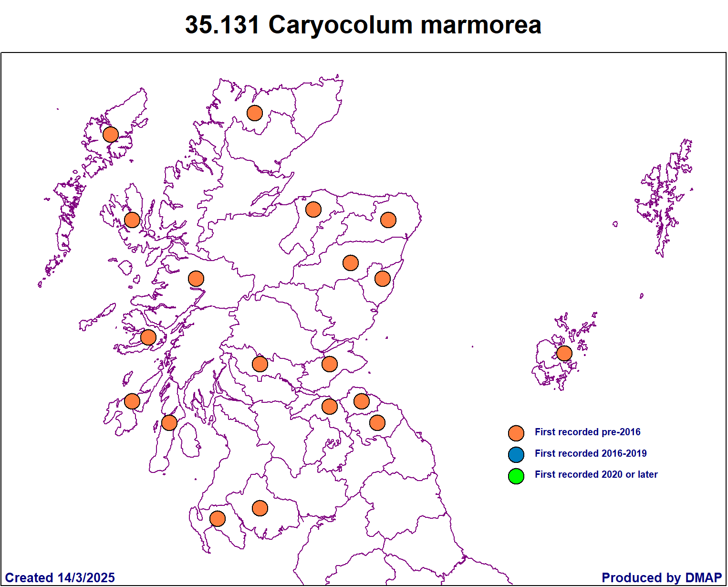Screen dimensions: 728x587
Task: Select the record dot in Fife
Action: coord(330,364)
